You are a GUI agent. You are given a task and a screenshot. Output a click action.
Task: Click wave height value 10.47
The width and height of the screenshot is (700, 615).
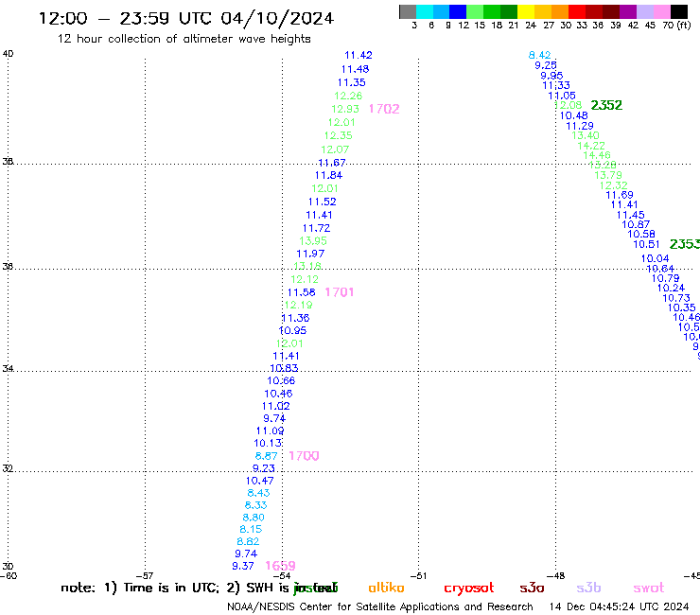pyautogui.click(x=259, y=481)
